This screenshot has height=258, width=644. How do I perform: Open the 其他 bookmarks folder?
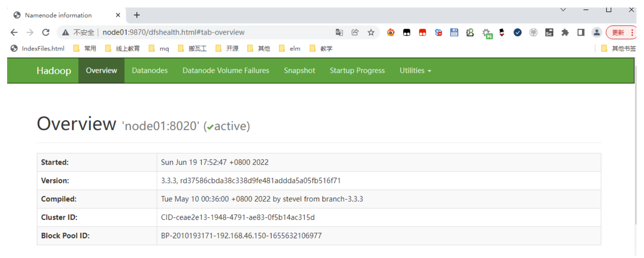click(259, 48)
